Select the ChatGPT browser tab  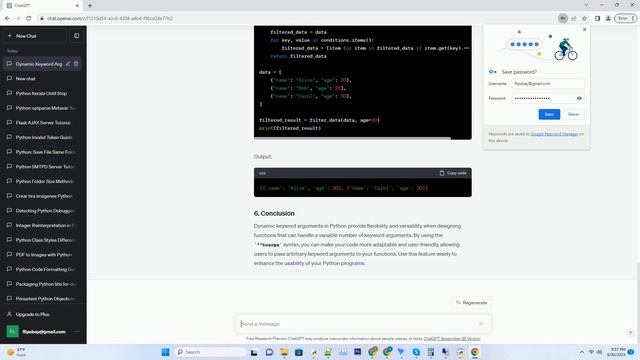[41, 6]
